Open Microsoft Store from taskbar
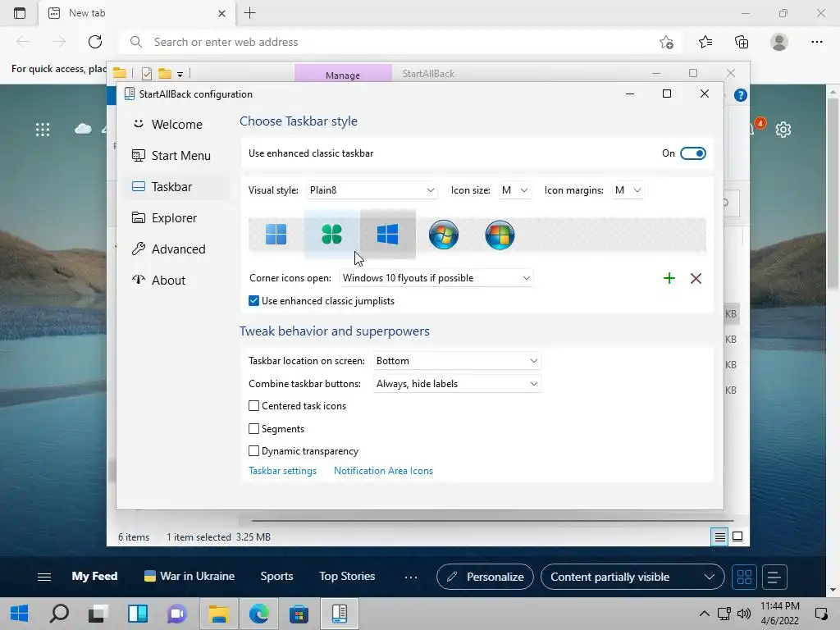The height and width of the screenshot is (630, 840). (299, 614)
